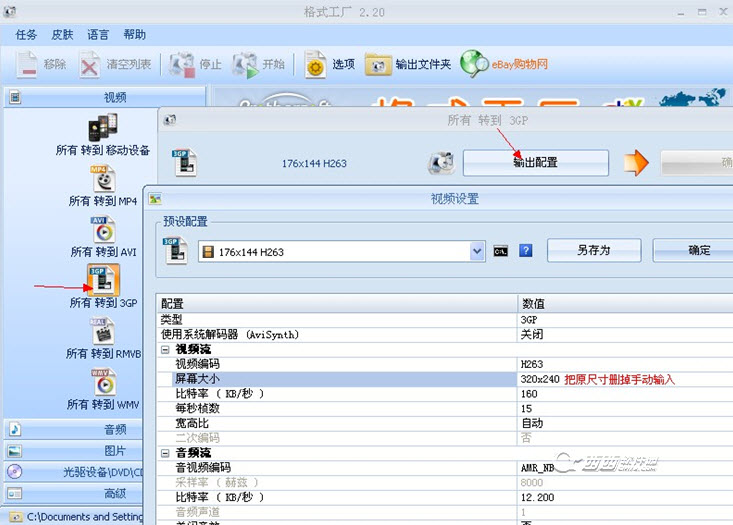Select the 每秒帧数 row
The width and height of the screenshot is (733, 525).
444,409
